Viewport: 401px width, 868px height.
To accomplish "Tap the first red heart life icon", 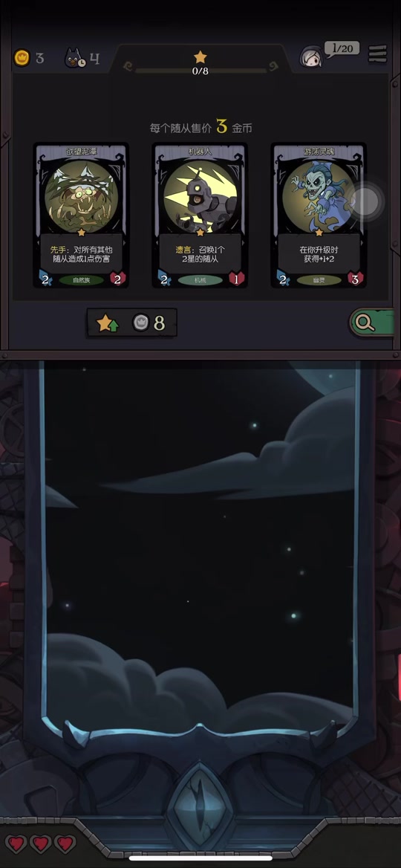I will pos(16,843).
